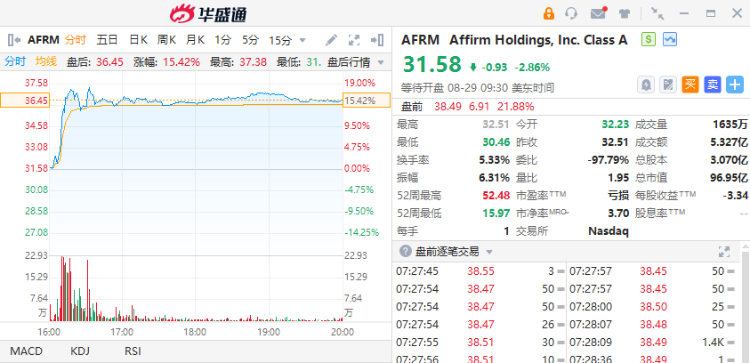
Task: Expand chart to full screen
Action: (x=354, y=40)
